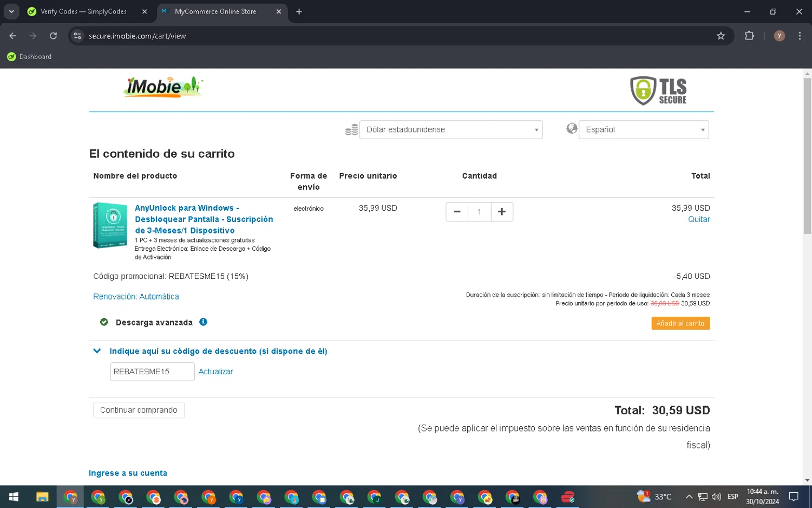Click the TLS Secure badge

[x=658, y=90]
